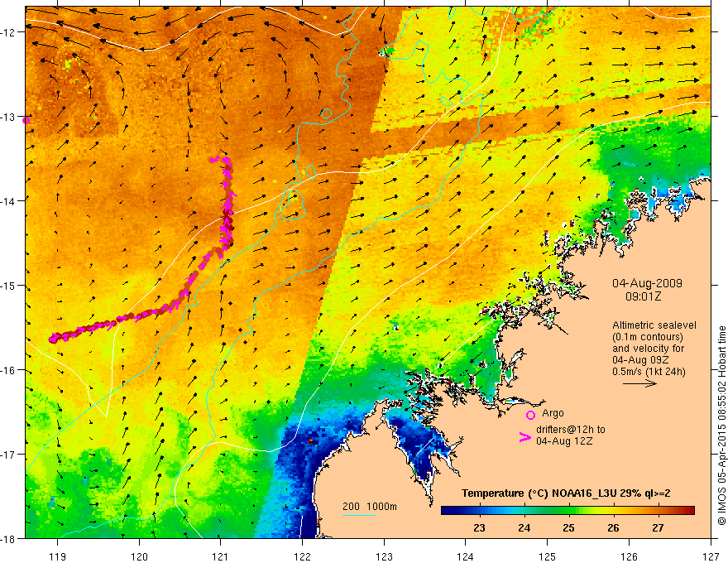Click the magenta drifter arrowhead legend symbol

(524, 437)
